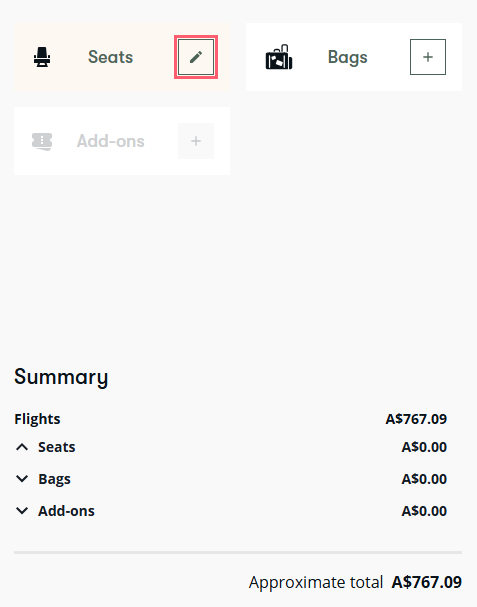Viewport: 477px width, 607px height.
Task: Select the greyed Add-ons card label
Action: [111, 141]
